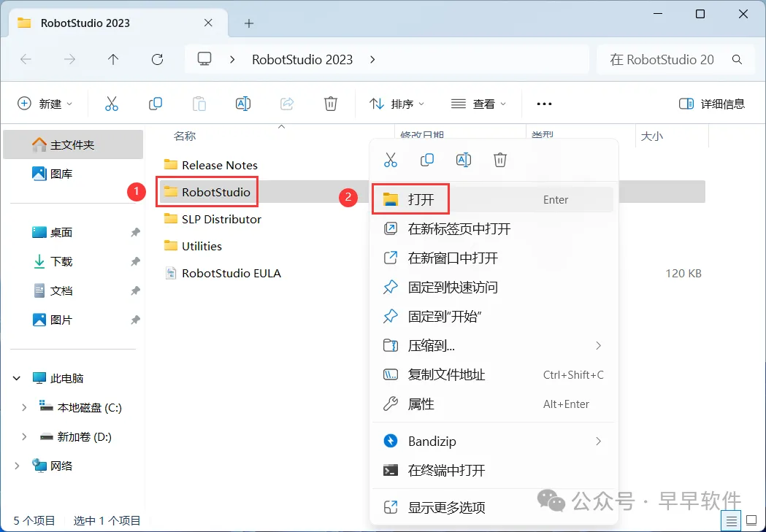
Task: Click the Rename icon in the context menu
Action: click(x=463, y=160)
